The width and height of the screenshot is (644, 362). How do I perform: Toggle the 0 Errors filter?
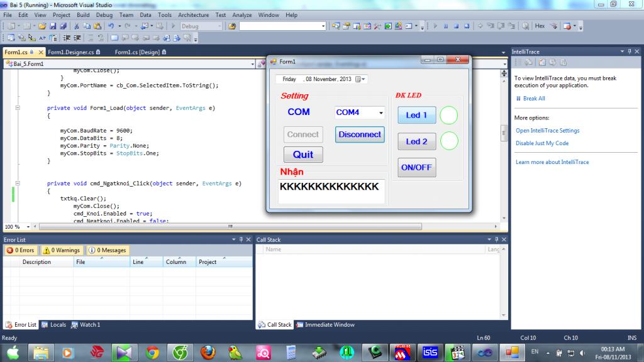click(x=21, y=250)
